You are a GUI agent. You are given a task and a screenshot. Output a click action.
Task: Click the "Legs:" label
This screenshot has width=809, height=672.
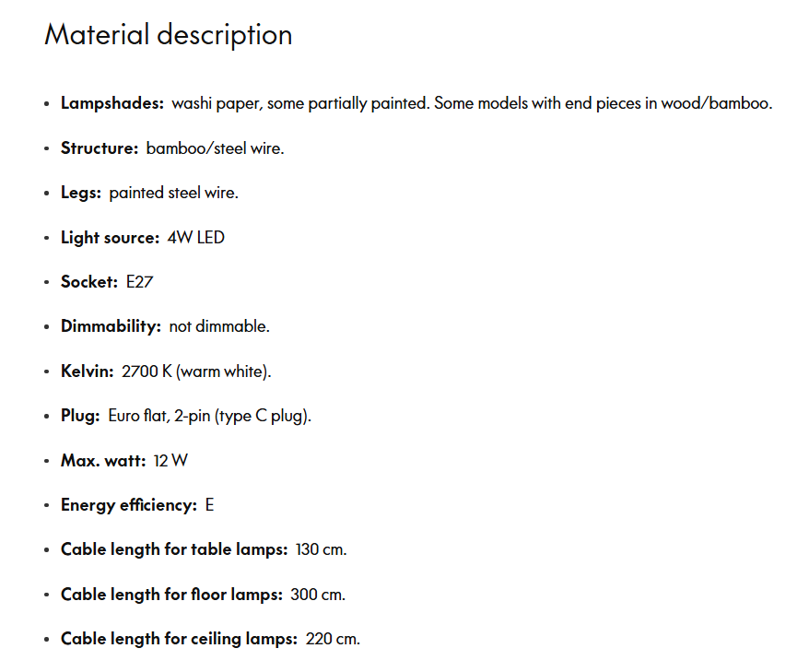point(81,193)
